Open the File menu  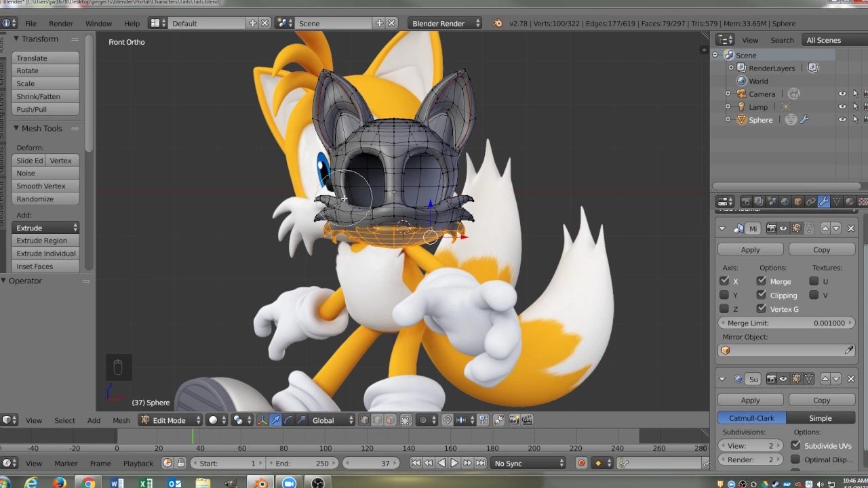click(x=31, y=23)
